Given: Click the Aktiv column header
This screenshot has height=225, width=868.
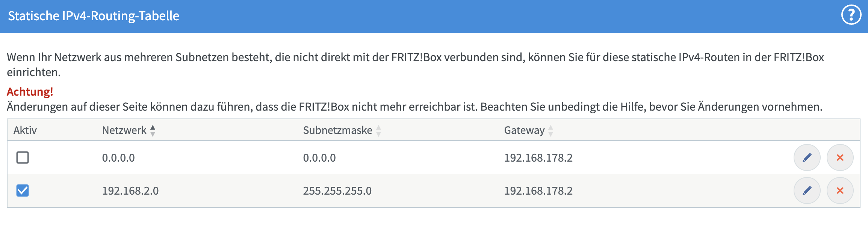Looking at the screenshot, I should pyautogui.click(x=25, y=130).
